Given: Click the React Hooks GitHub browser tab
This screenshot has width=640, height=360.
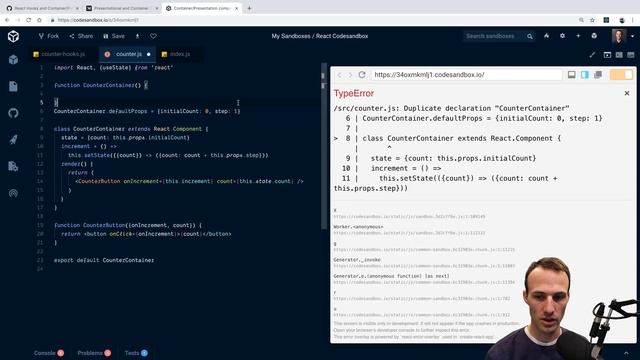Looking at the screenshot, I should pos(41,8).
